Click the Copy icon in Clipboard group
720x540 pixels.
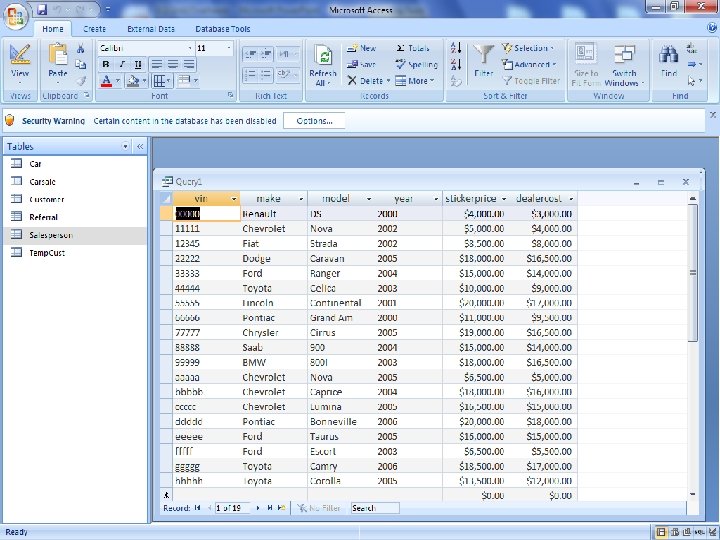[x=81, y=65]
